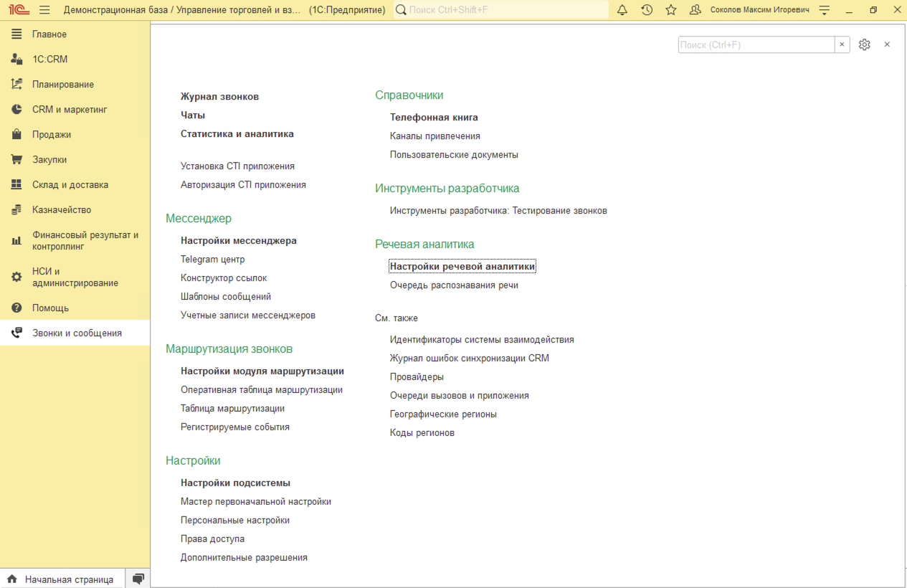Open the history clock icon

click(647, 10)
